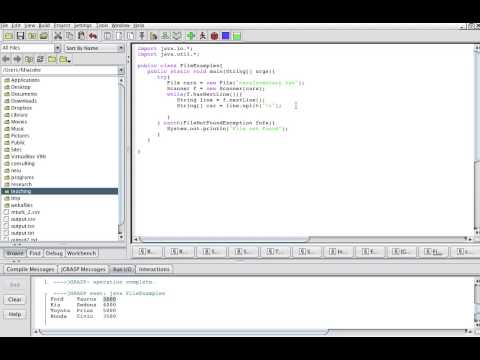Click the down arrow icon in main toolbar

(x=142, y=36)
